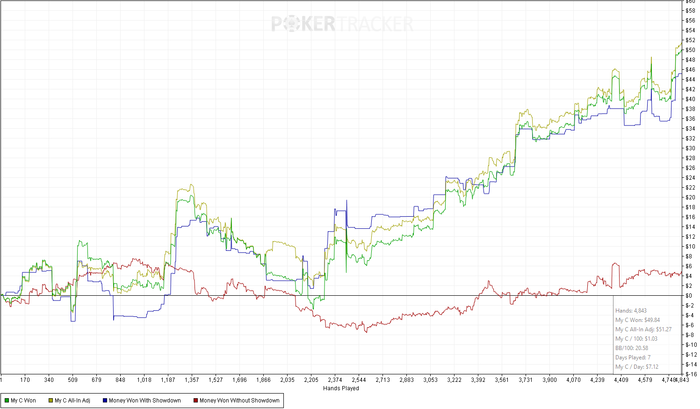
Task: Click the $-10 y-axis label
Action: (x=691, y=345)
